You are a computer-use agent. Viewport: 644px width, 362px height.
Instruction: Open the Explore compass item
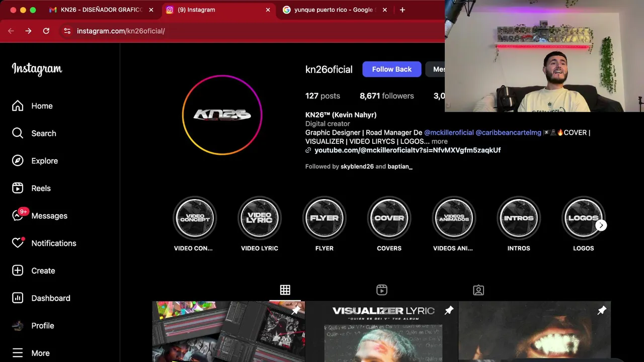35,161
